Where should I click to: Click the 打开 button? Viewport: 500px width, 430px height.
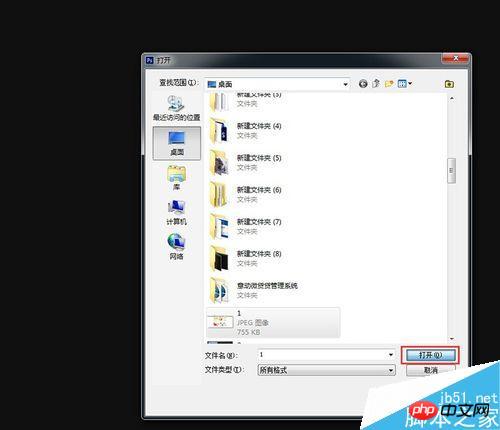[x=430, y=355]
